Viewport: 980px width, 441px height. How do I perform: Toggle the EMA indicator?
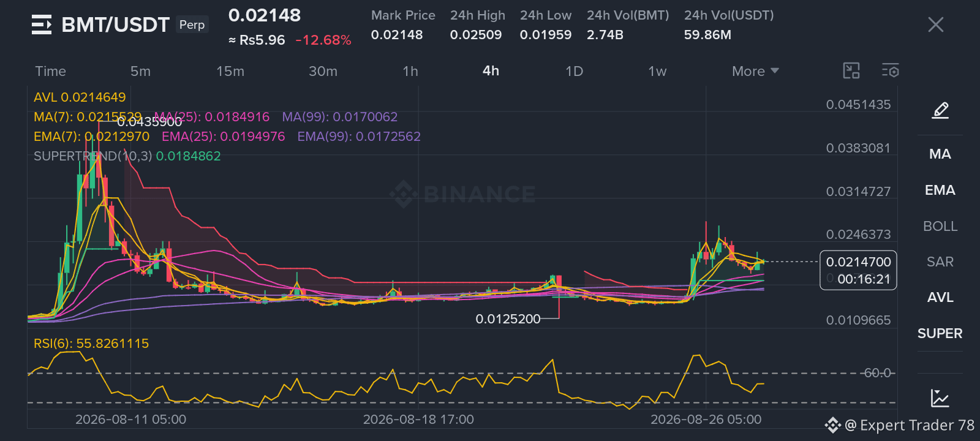pyautogui.click(x=940, y=190)
